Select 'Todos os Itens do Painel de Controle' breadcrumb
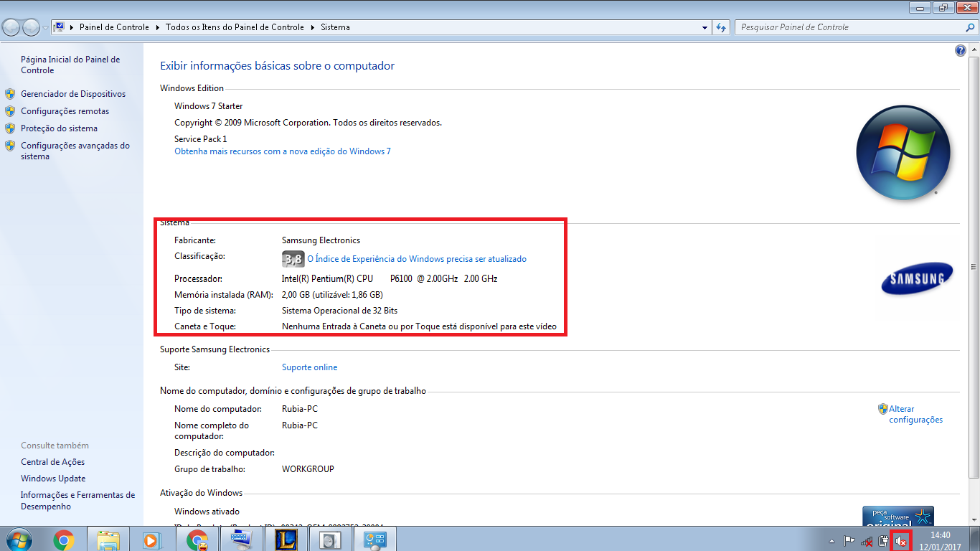Screen dimensions: 980x551 [235, 27]
